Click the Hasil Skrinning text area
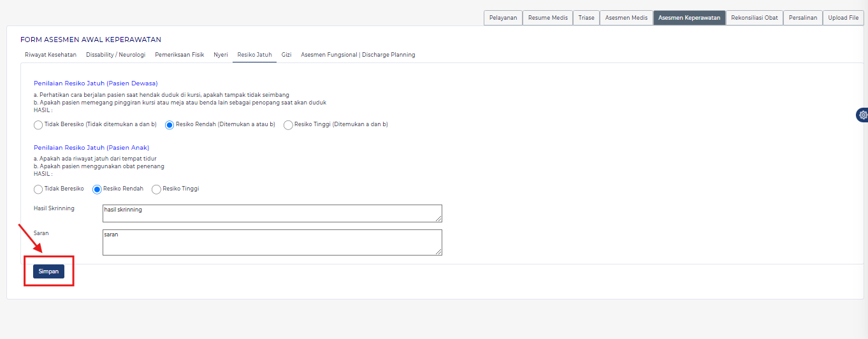Image resolution: width=868 pixels, height=339 pixels. point(272,213)
